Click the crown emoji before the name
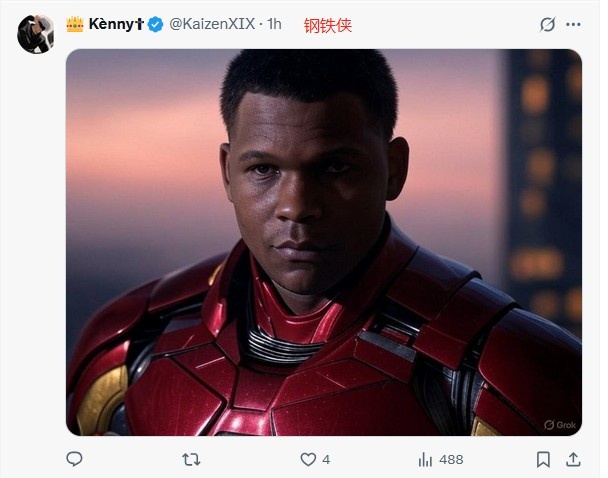608x478 pixels. pyautogui.click(x=75, y=24)
